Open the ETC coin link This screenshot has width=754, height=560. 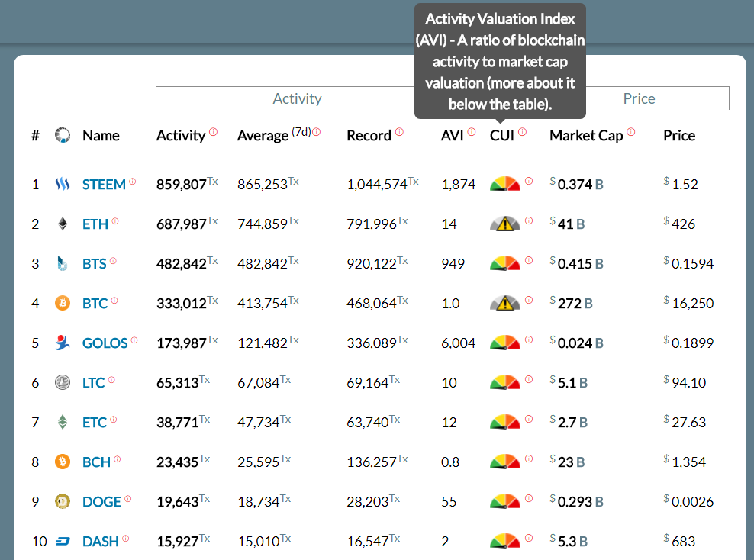(x=95, y=423)
